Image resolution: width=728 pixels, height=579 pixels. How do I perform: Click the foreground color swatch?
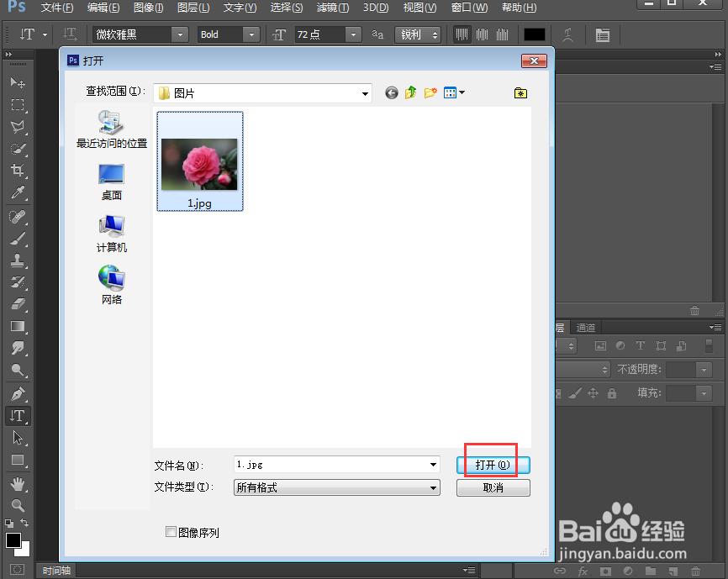pos(13,540)
